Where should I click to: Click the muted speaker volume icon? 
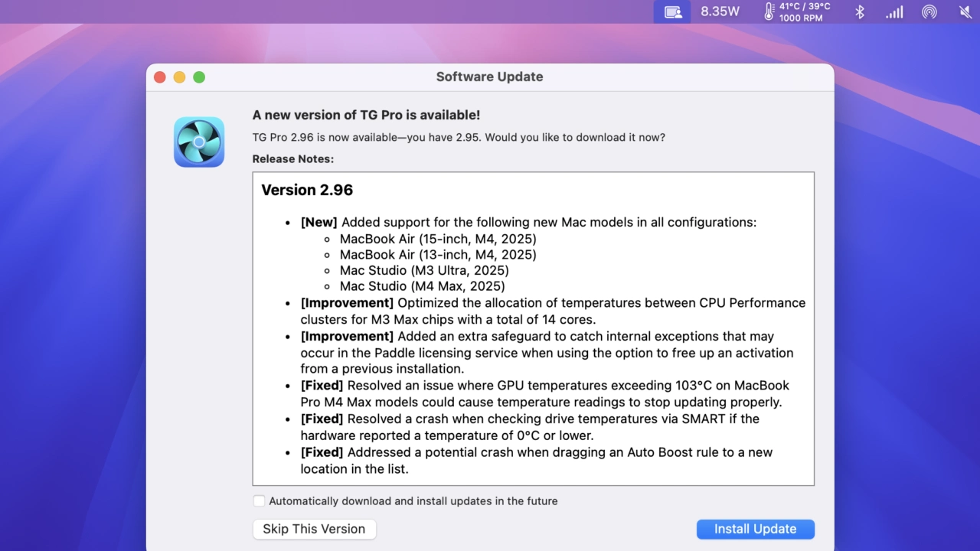(x=965, y=11)
